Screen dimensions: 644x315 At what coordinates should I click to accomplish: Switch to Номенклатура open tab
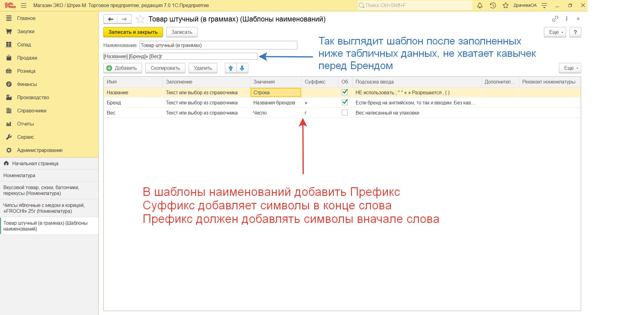(x=19, y=175)
